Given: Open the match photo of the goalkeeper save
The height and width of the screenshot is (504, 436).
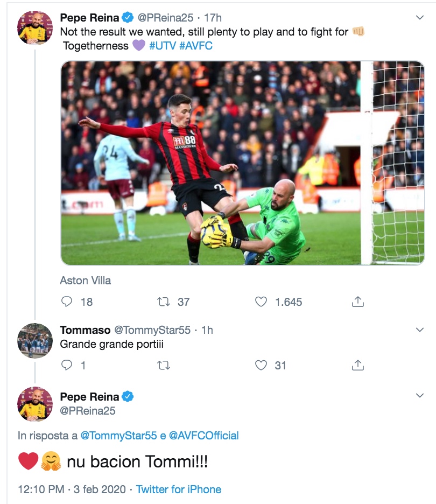Looking at the screenshot, I should coord(242,163).
